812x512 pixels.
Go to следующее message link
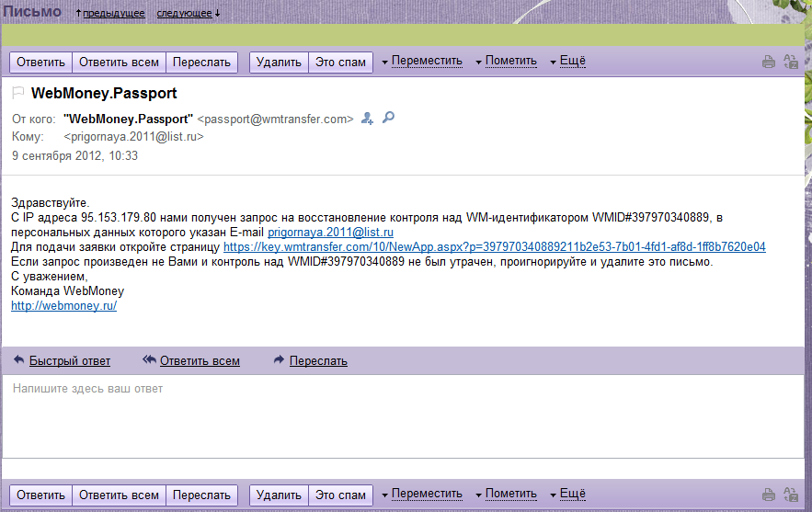(184, 13)
